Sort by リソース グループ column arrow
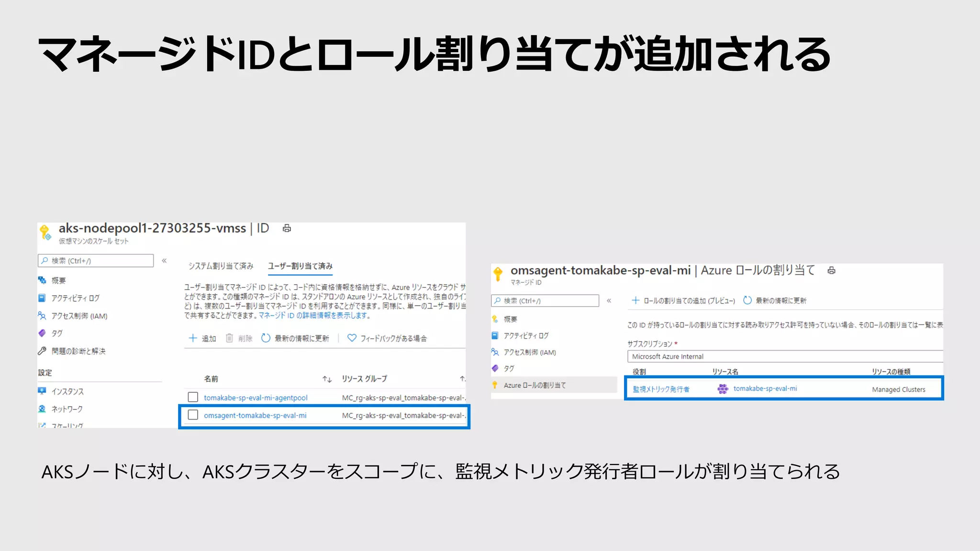The width and height of the screenshot is (980, 551). [463, 379]
